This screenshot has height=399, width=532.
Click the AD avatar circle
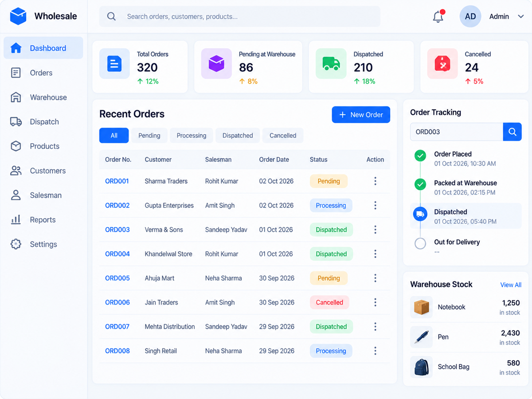(x=470, y=16)
